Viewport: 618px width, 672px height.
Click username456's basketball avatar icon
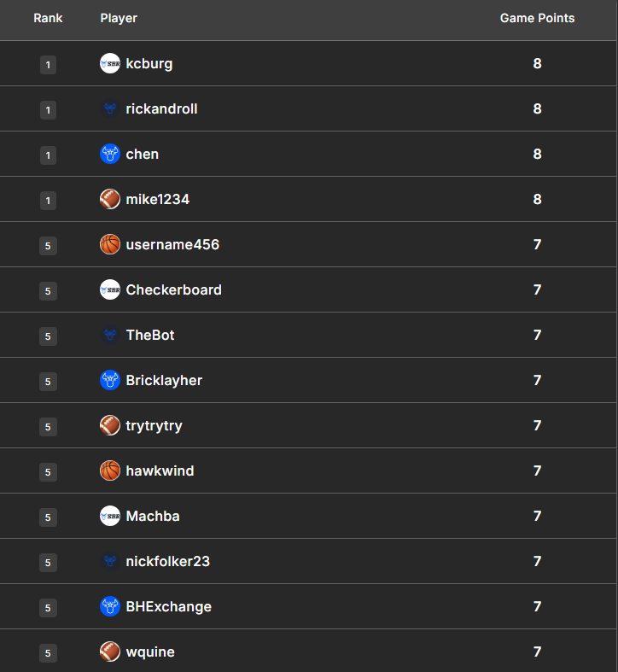click(x=110, y=244)
